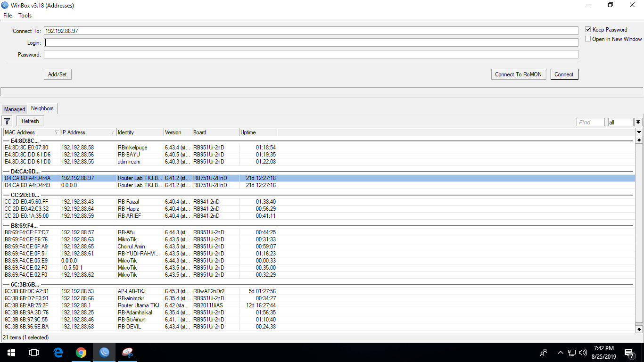Select the RB-Alfu row
The height and width of the screenshot is (362, 644).
[x=319, y=232]
